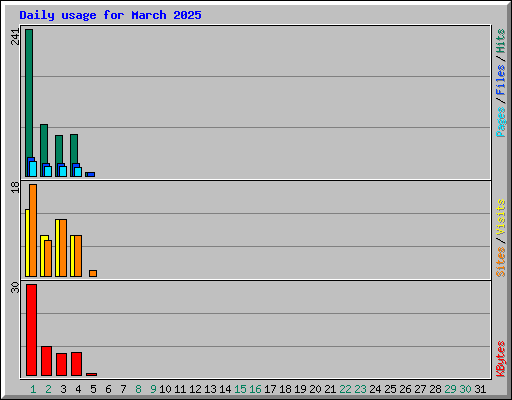The height and width of the screenshot is (400, 512).
Task: Select the small orange Sites bar for day 5
Action: (93, 273)
